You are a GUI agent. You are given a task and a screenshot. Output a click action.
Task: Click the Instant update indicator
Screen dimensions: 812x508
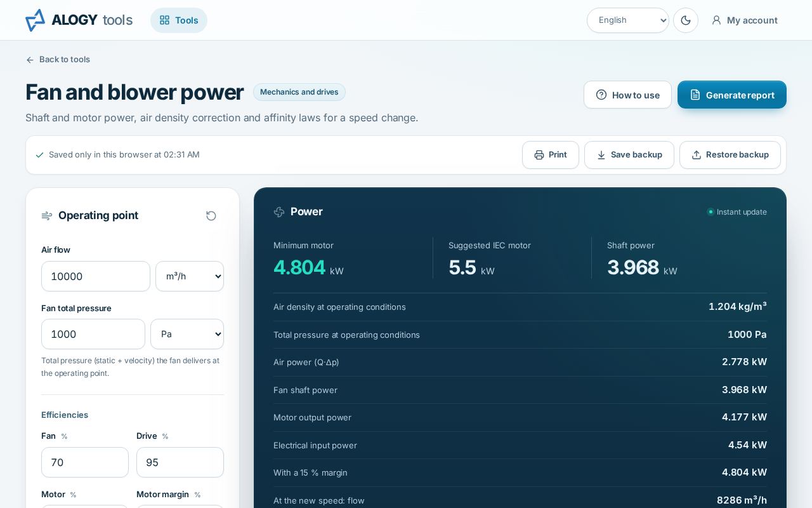click(737, 212)
